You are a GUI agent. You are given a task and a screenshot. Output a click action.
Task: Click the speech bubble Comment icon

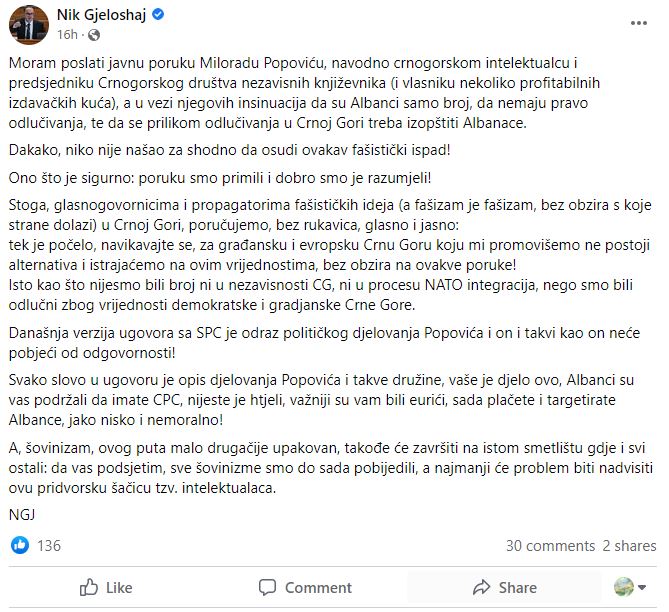268,588
